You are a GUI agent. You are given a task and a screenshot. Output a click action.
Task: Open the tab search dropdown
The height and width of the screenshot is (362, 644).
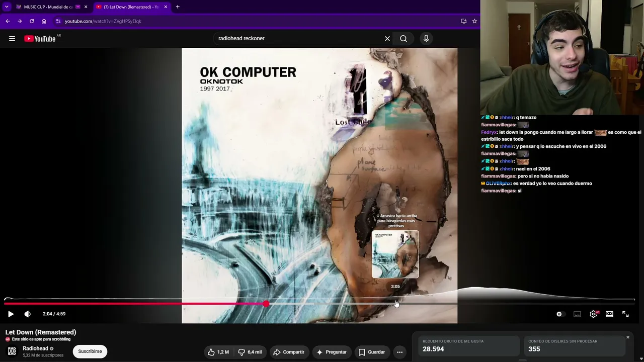tap(6, 7)
